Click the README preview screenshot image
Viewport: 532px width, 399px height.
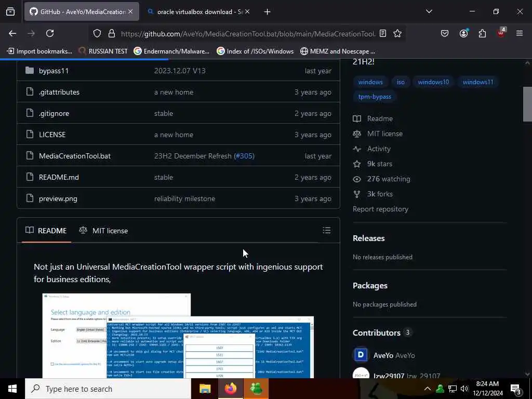(178, 336)
